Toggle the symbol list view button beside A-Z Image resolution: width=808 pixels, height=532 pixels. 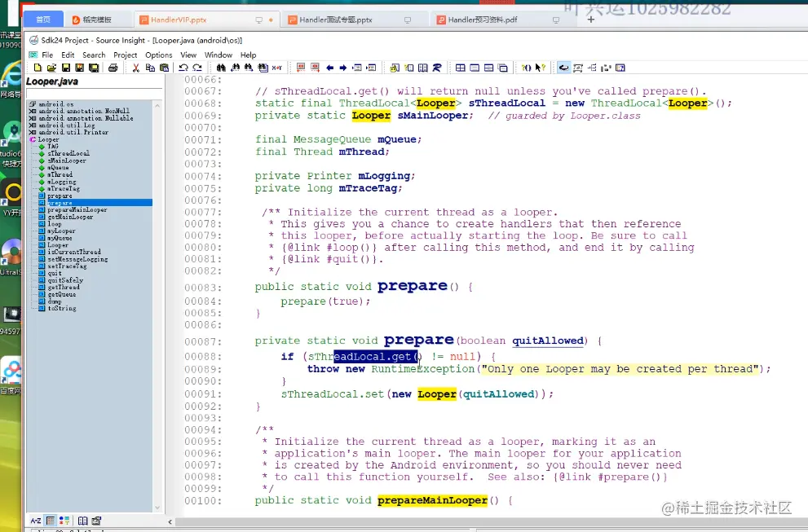coord(50,521)
